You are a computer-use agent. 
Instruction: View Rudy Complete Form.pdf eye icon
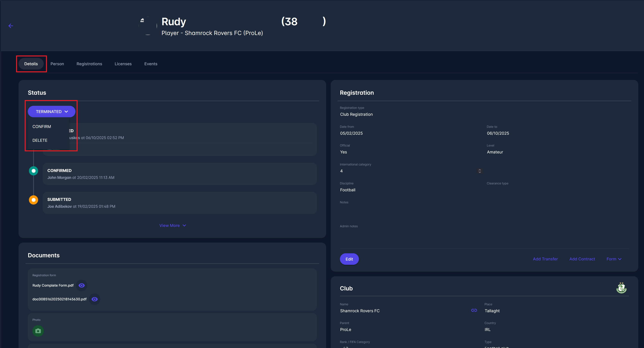82,285
